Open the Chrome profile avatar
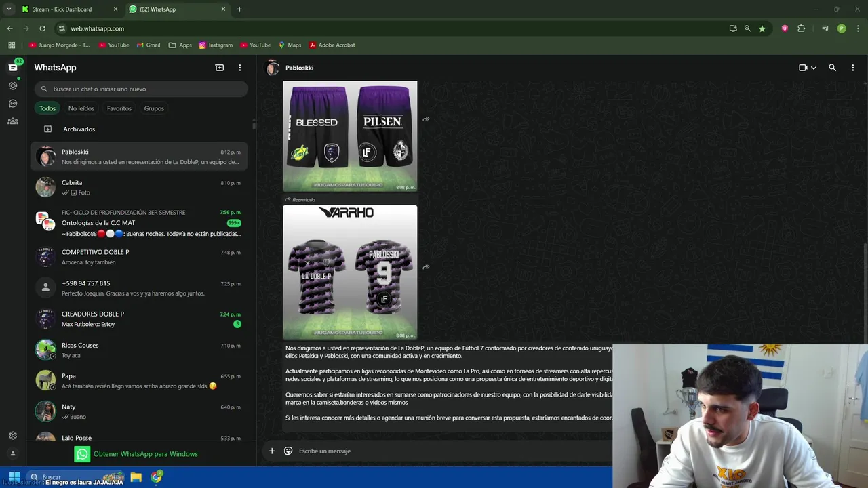 coord(842,28)
